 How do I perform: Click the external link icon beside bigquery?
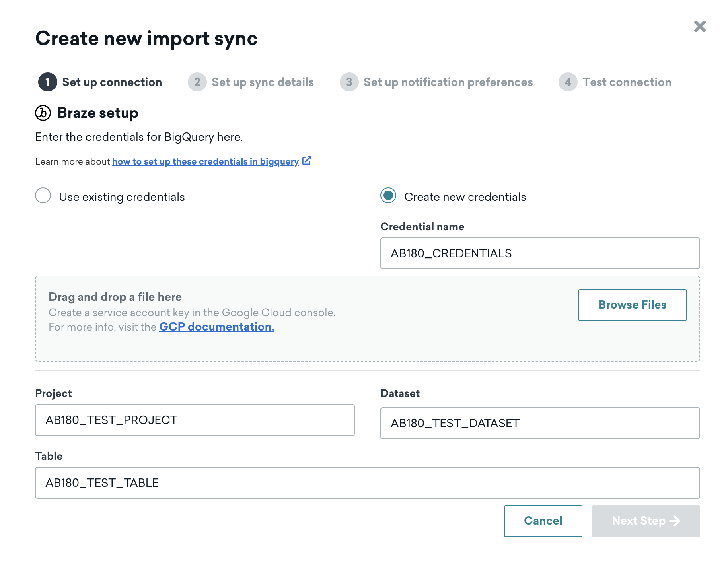(307, 161)
